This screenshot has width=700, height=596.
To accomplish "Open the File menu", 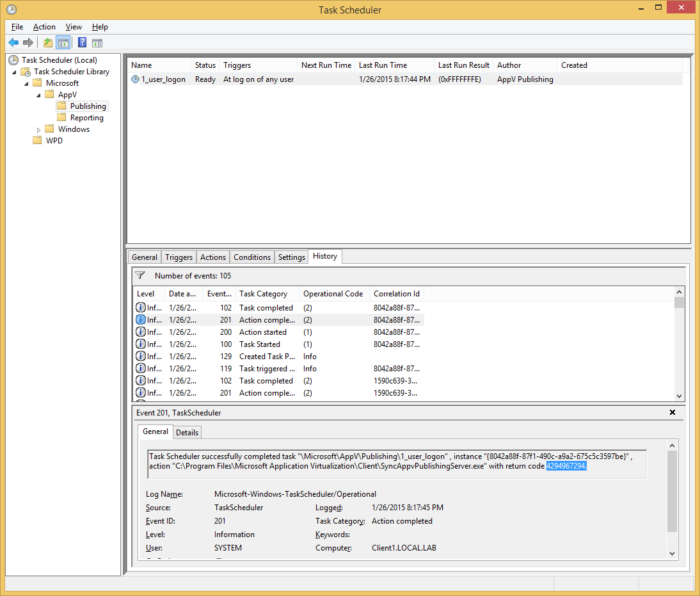I will point(17,27).
